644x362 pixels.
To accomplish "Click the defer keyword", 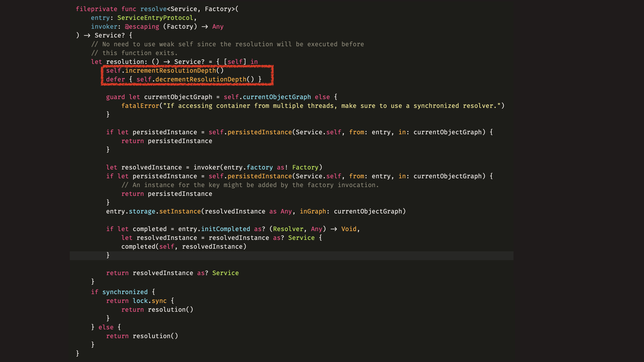I will pos(115,79).
